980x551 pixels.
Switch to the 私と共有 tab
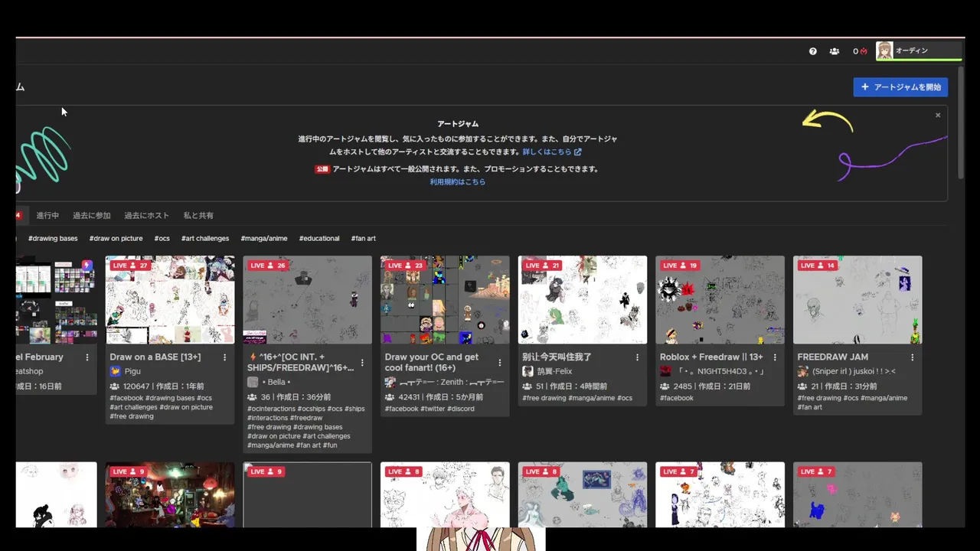(198, 216)
